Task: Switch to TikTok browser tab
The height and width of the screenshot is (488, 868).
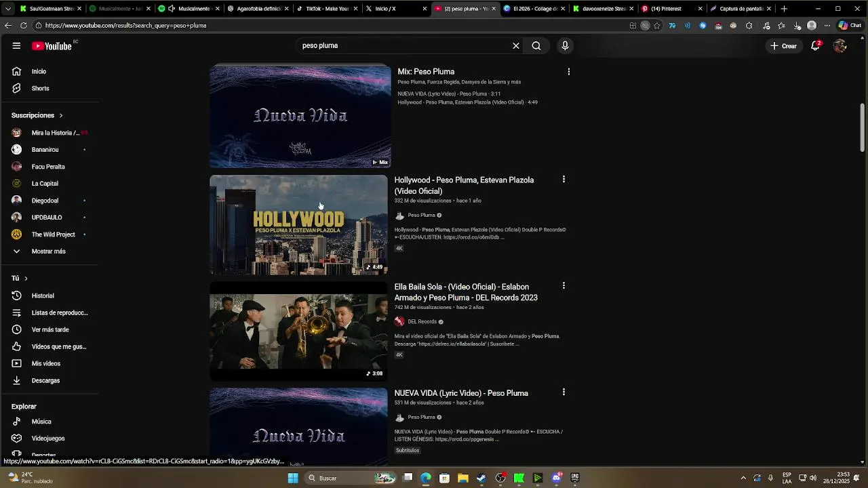Action: pos(327,9)
